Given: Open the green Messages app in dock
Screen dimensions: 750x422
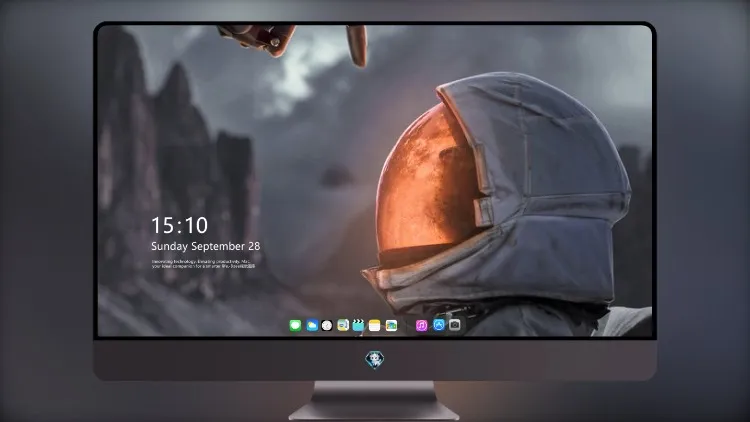Looking at the screenshot, I should 295,326.
